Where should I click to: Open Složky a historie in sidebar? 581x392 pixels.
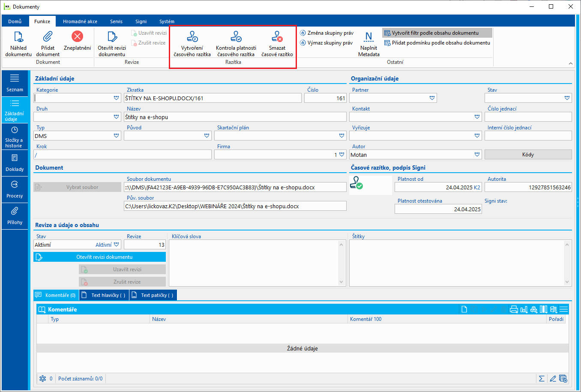point(15,137)
